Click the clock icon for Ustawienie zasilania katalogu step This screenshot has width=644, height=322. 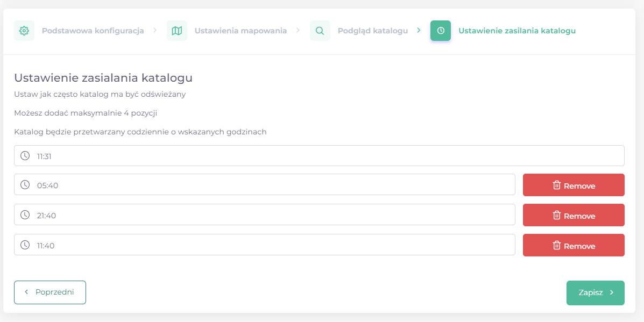(441, 31)
